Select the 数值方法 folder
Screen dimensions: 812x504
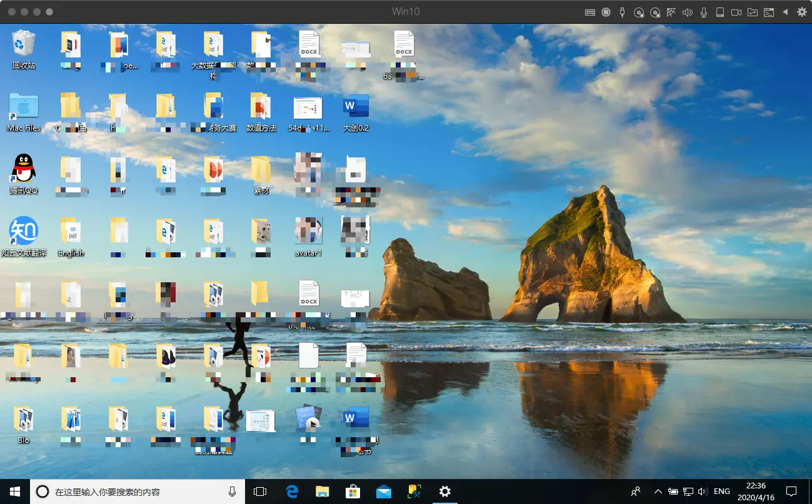tap(261, 112)
